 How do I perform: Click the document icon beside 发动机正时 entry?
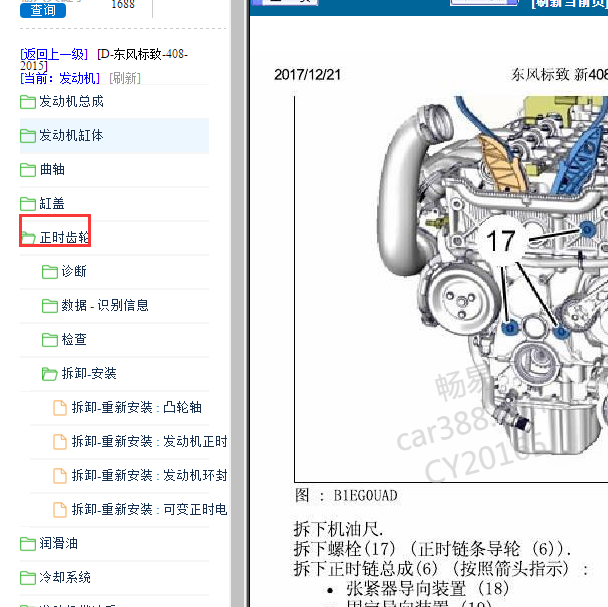(x=60, y=442)
